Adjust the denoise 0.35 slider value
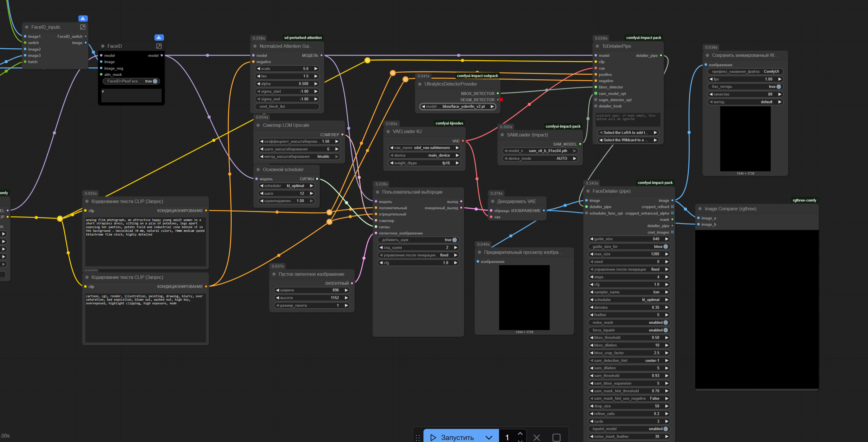Image resolution: width=868 pixels, height=442 pixels. (x=629, y=307)
